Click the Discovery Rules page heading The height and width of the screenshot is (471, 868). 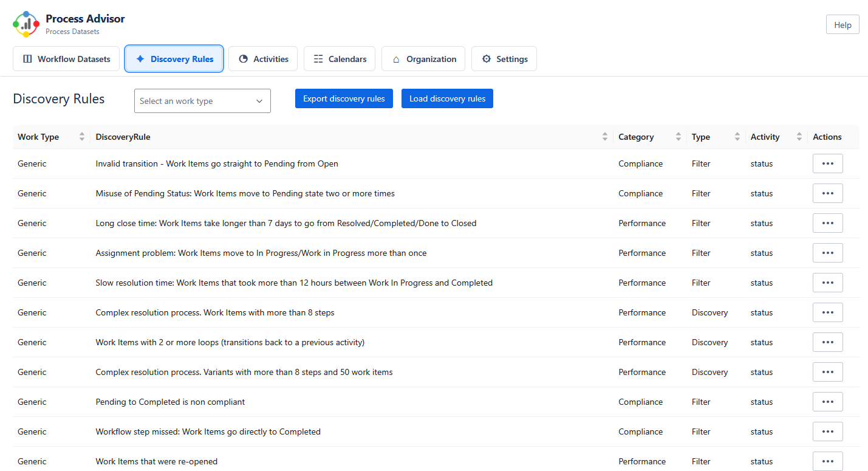click(x=59, y=99)
